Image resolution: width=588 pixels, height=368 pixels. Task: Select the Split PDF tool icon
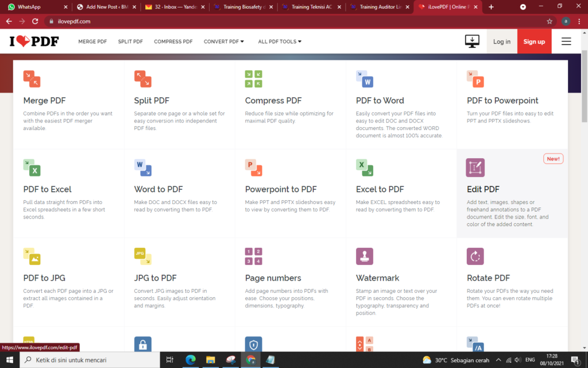142,79
